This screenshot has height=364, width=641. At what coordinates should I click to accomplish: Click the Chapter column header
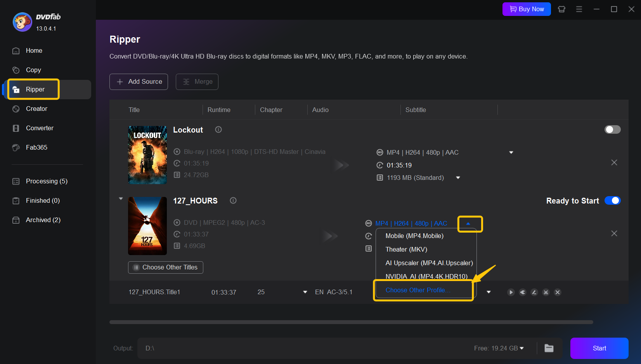(271, 110)
